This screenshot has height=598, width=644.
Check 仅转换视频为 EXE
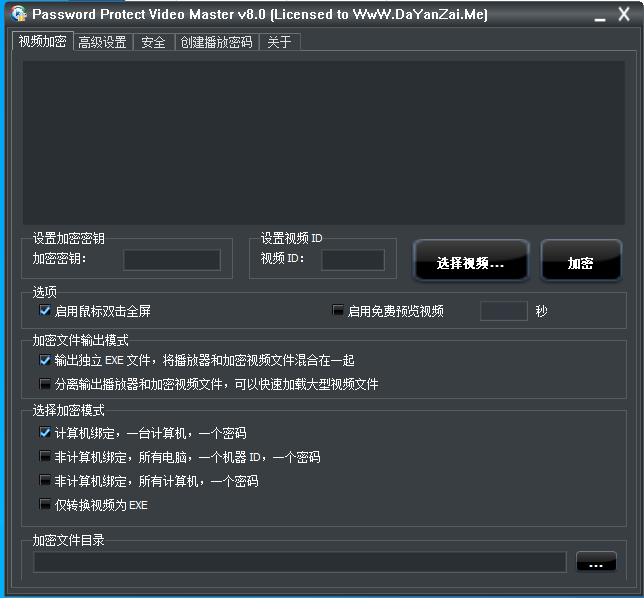[45, 504]
